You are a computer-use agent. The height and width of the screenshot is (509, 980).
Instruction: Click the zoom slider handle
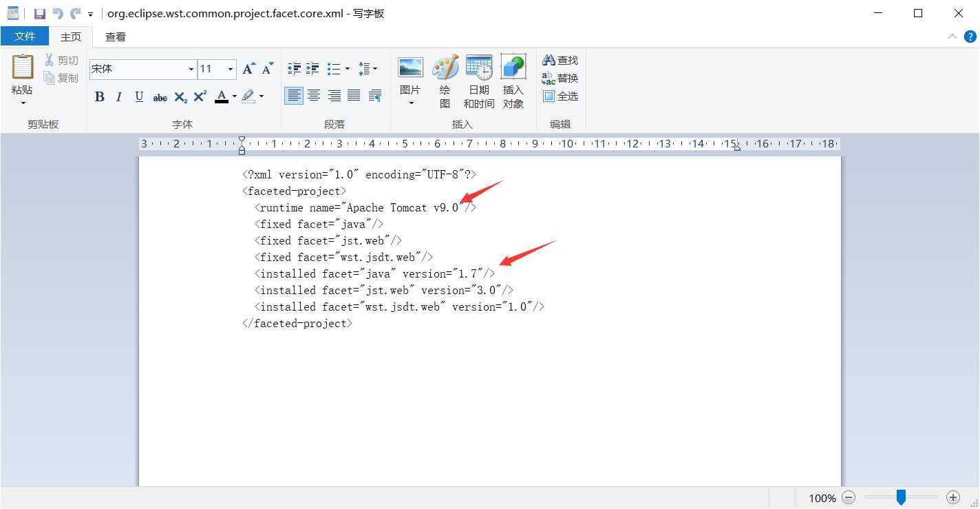[x=901, y=497]
